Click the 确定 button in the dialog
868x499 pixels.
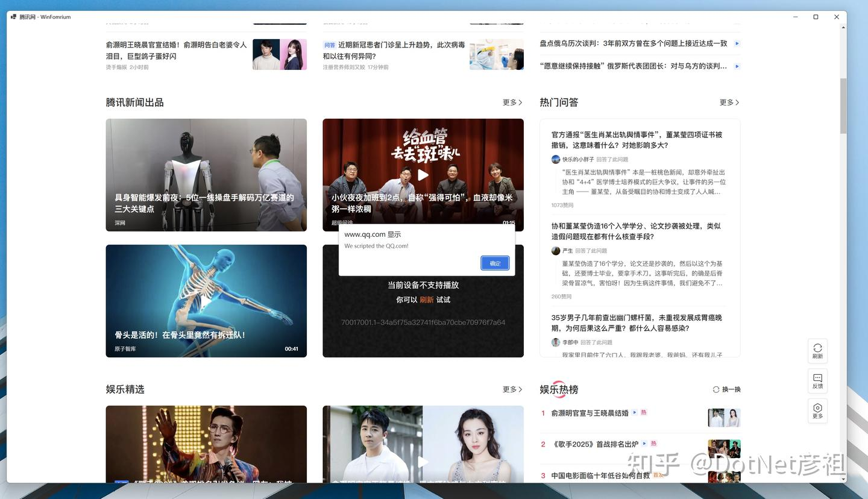click(495, 263)
